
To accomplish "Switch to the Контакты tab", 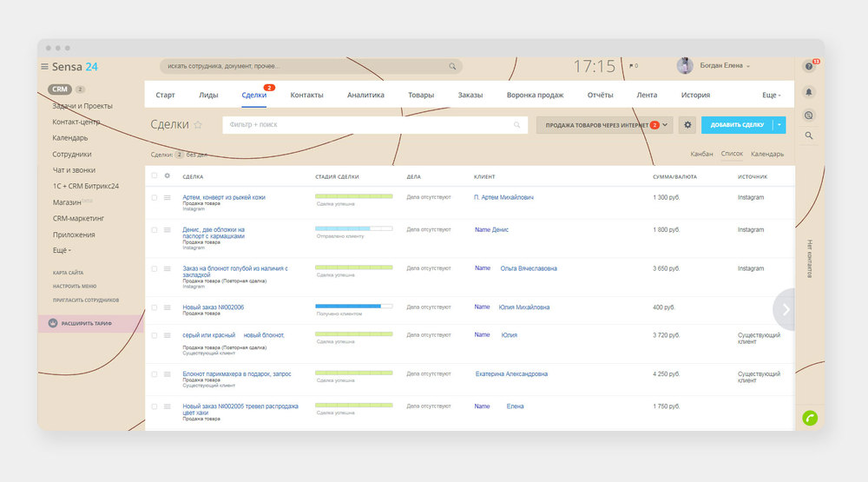I will pos(306,95).
